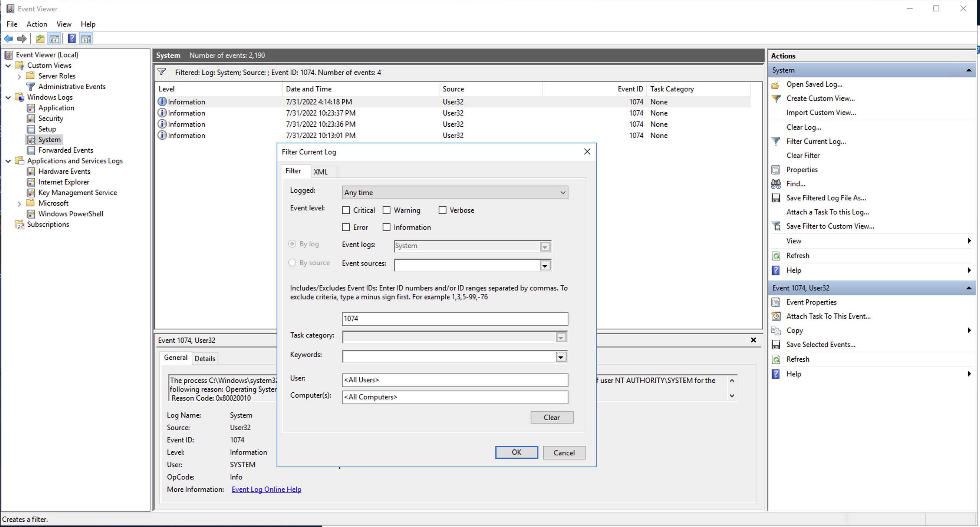Image resolution: width=980 pixels, height=527 pixels.
Task: Click the Event IDs input field
Action: 455,319
